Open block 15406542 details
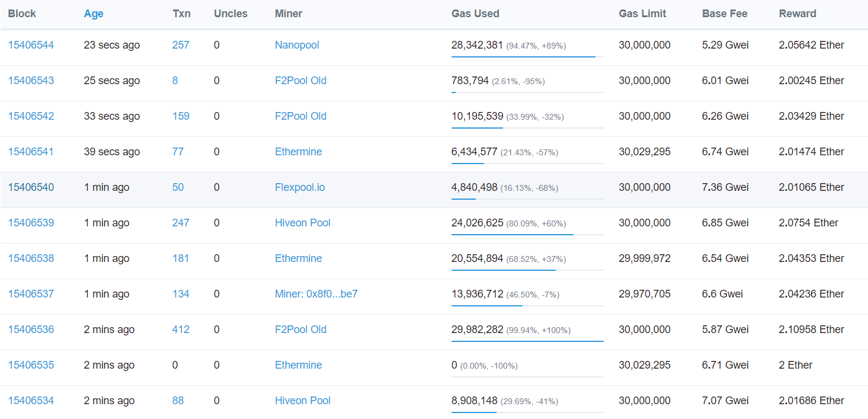Viewport: 868px width, 419px height. [31, 116]
